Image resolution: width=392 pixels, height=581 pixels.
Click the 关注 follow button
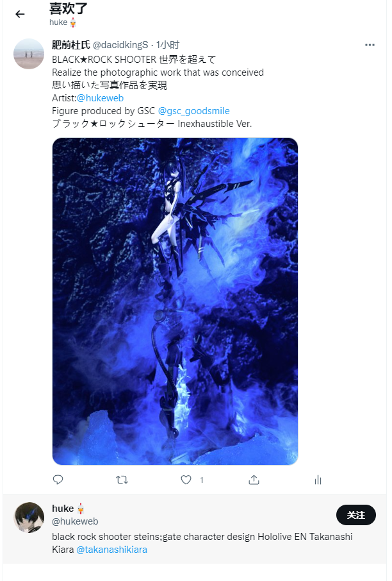click(x=355, y=515)
